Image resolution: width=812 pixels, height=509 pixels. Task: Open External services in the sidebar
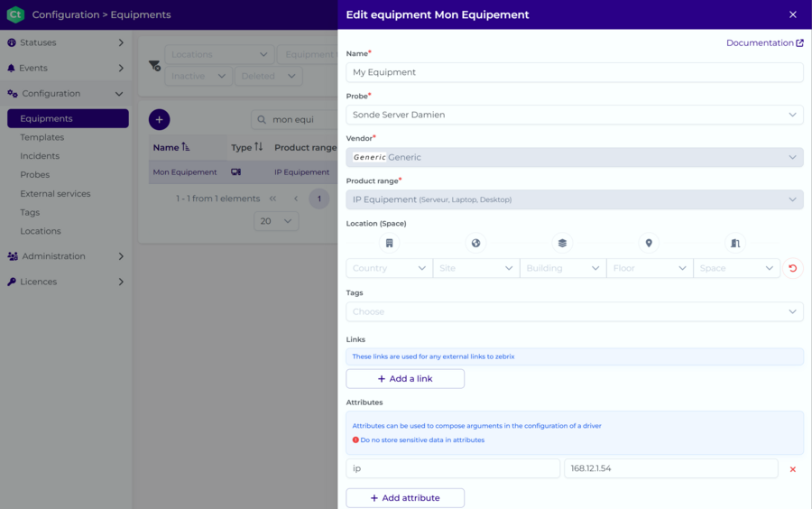click(55, 194)
